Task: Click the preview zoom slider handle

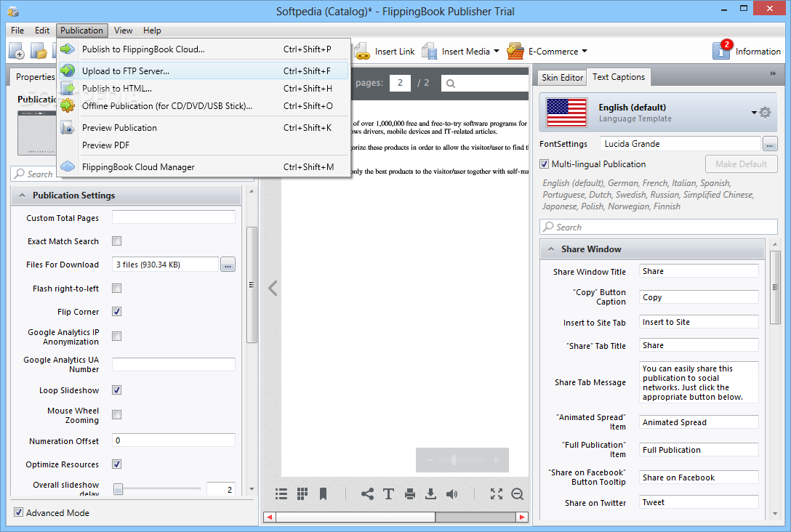Action: tap(454, 460)
